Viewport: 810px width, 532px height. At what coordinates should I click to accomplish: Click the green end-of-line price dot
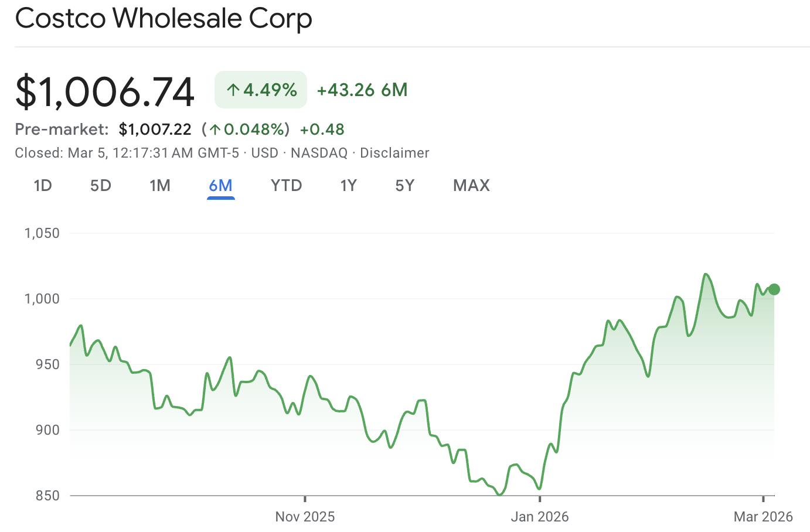[774, 289]
